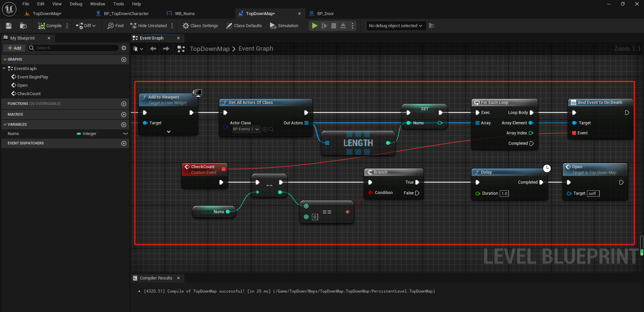Viewport: 644px width, 312px height.
Task: Add a new function with plus icon
Action: (124, 104)
